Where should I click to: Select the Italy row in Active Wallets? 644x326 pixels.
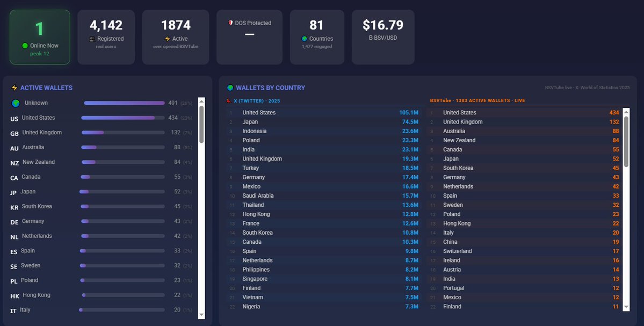(x=101, y=310)
